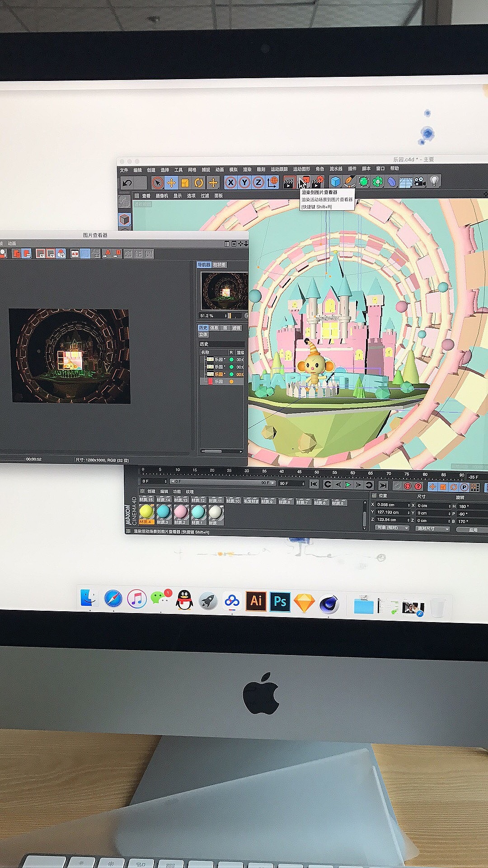This screenshot has height=868, width=488.
Task: Open the 帮助 menu
Action: point(395,168)
